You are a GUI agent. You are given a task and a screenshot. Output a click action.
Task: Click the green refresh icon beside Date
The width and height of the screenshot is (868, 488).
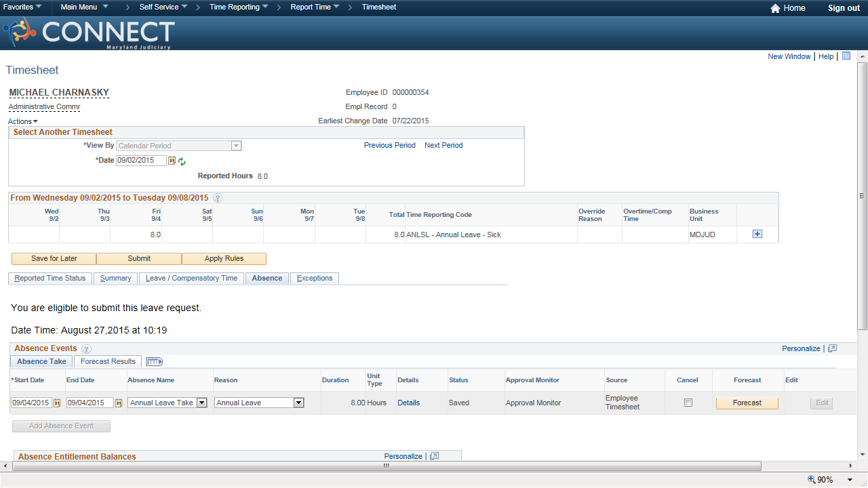pyautogui.click(x=182, y=161)
